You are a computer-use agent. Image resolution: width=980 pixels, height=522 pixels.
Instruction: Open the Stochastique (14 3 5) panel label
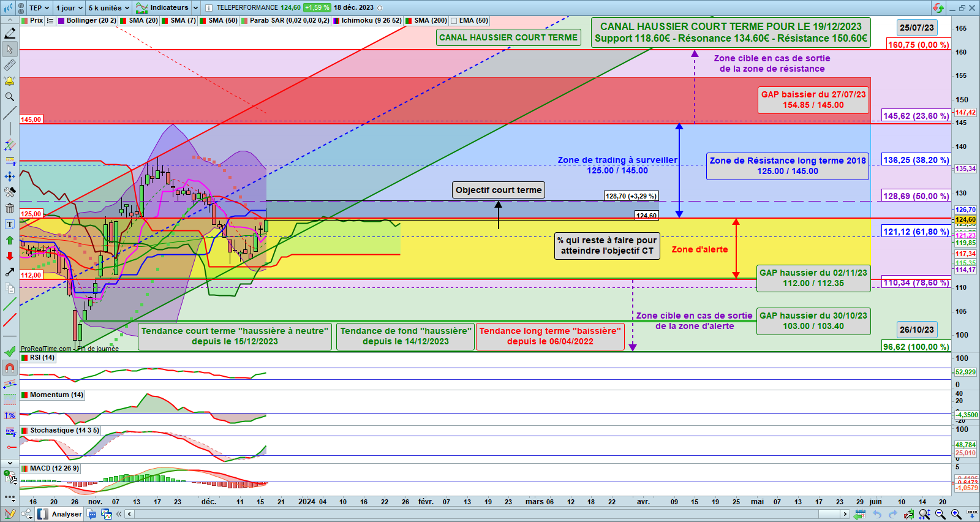(x=60, y=431)
